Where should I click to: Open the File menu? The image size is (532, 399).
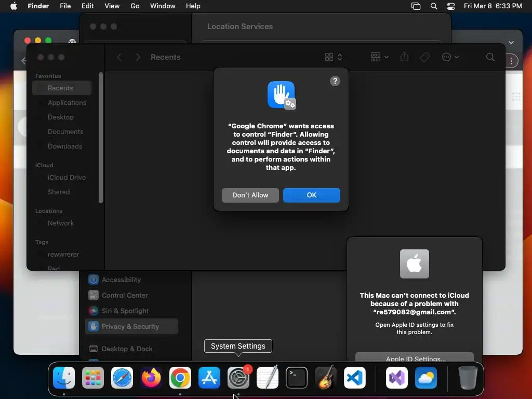click(x=65, y=6)
